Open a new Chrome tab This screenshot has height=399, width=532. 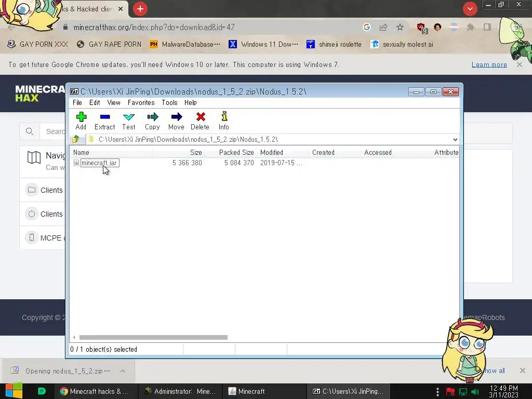(x=140, y=9)
